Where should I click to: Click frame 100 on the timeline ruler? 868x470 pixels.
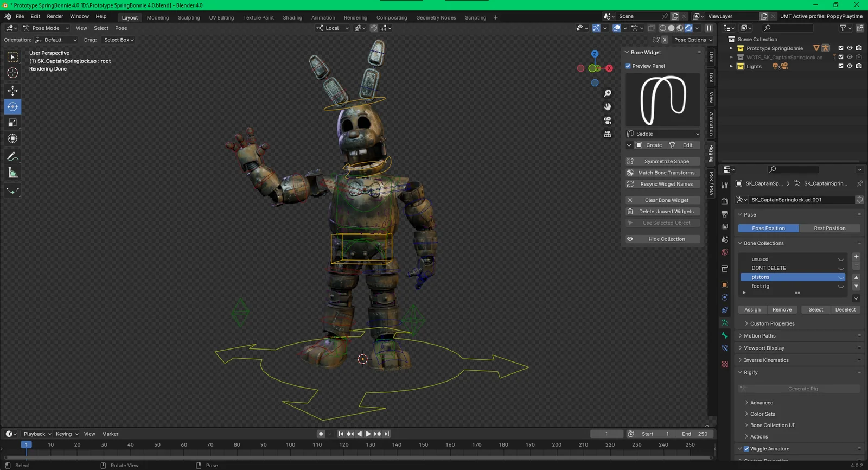click(291, 445)
